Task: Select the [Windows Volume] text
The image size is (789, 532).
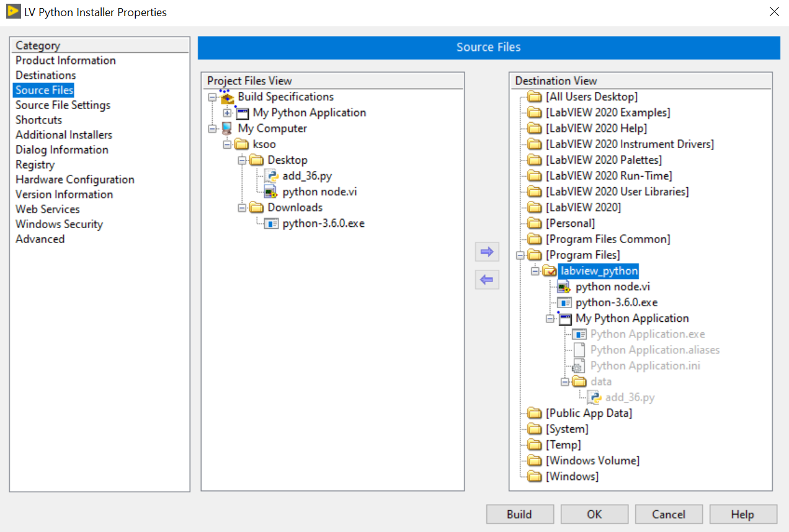Action: 592,461
